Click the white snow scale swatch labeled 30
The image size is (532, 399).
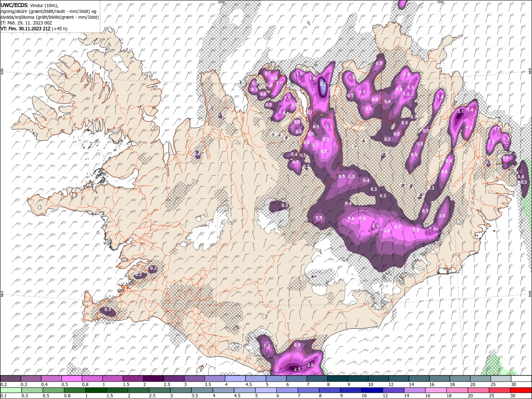pyautogui.click(x=522, y=379)
